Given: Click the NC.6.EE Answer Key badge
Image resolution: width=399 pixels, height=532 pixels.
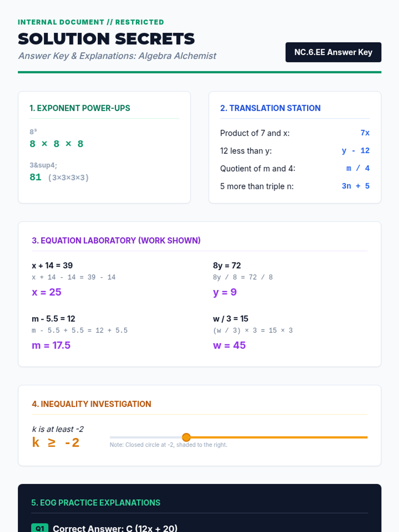Looking at the screenshot, I should click(333, 52).
